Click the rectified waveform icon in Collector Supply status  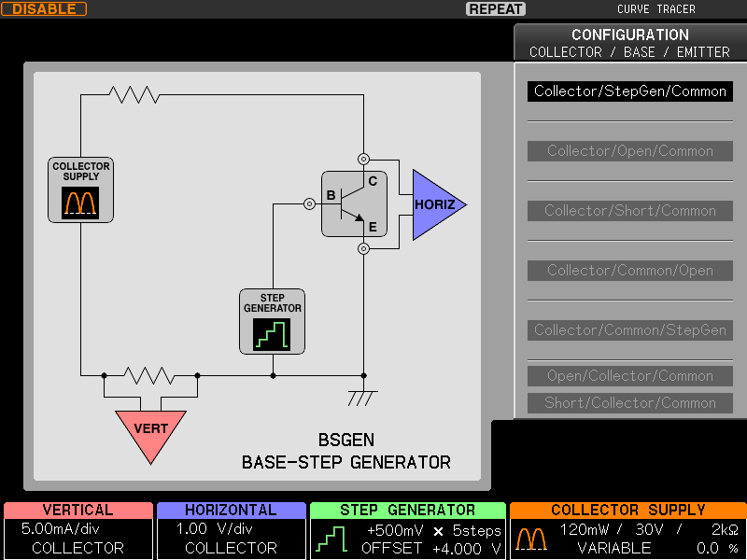(x=530, y=539)
